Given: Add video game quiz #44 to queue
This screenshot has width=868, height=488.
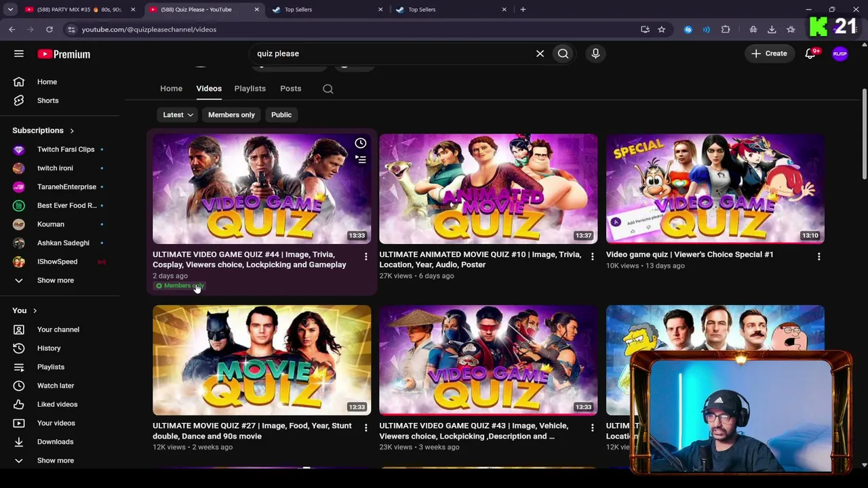Looking at the screenshot, I should (x=361, y=159).
